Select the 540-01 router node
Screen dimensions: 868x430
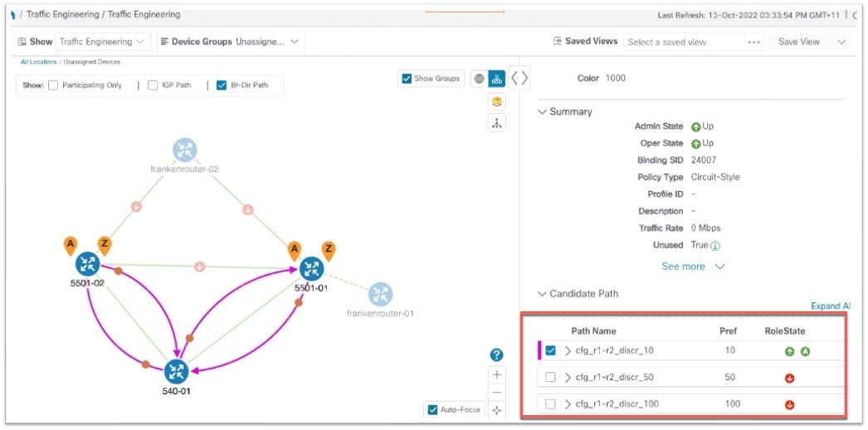click(177, 372)
